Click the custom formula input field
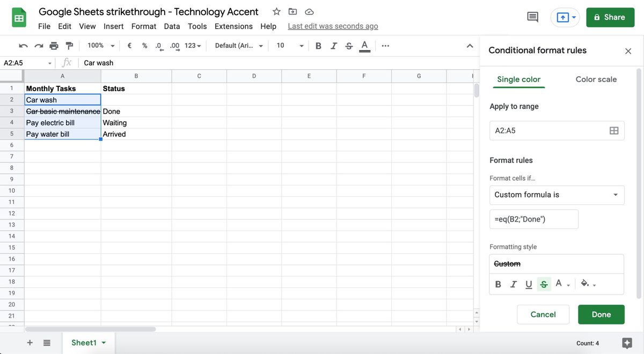The image size is (644, 354). [x=534, y=219]
